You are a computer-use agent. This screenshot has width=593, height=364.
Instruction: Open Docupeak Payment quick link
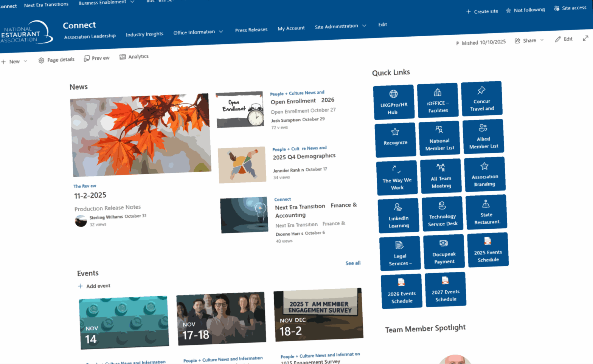click(444, 252)
